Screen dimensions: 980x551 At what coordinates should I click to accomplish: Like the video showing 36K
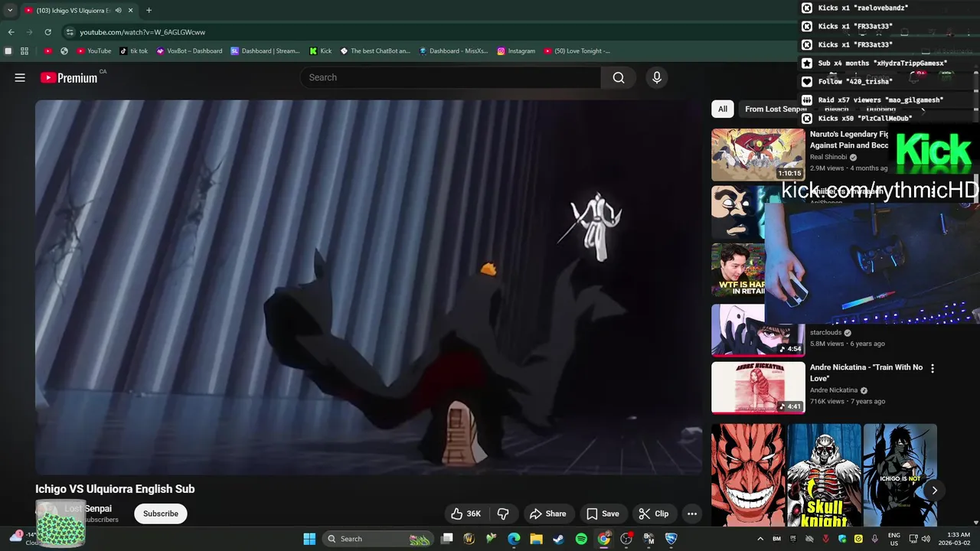[465, 514]
